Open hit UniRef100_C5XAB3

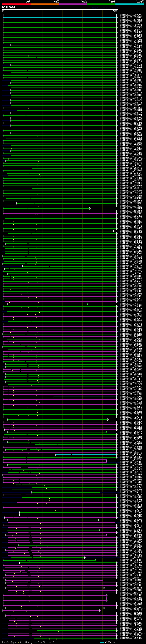point(131,638)
